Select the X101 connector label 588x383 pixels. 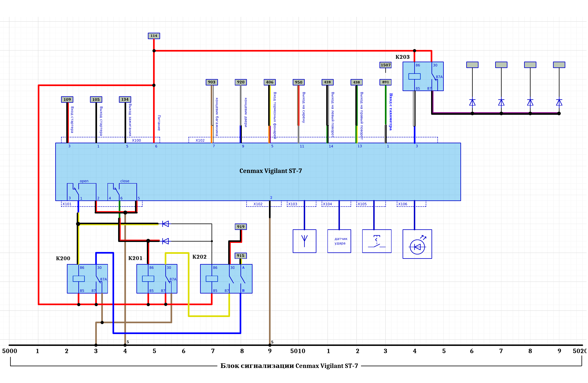click(x=67, y=204)
